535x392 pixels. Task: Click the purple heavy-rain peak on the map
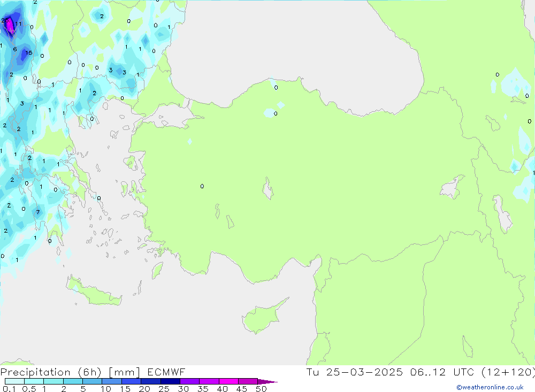[x=9, y=26]
